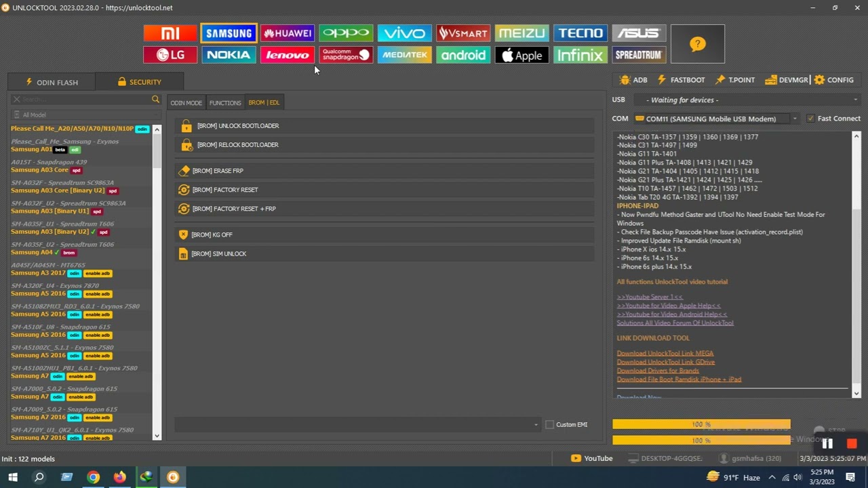Open the Huawei brand section
The image size is (868, 488).
(288, 33)
